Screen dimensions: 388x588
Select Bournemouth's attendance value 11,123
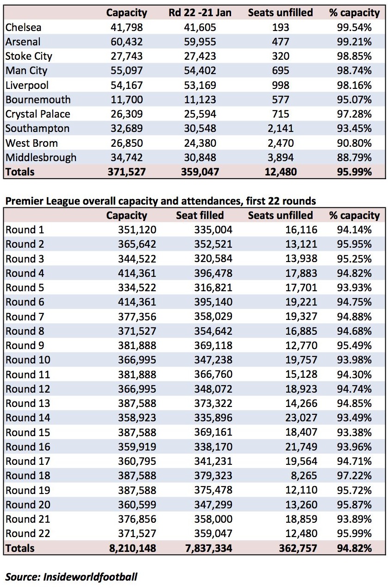(x=200, y=100)
